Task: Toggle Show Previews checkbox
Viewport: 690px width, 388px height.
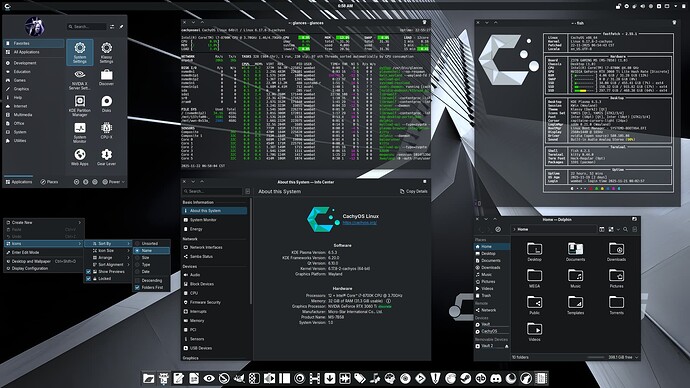Action: pyautogui.click(x=88, y=271)
